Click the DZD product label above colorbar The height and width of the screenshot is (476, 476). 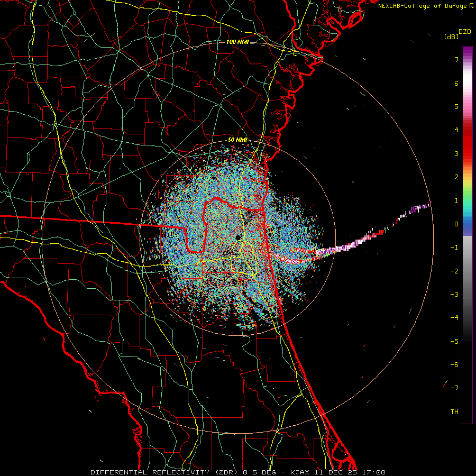465,32
